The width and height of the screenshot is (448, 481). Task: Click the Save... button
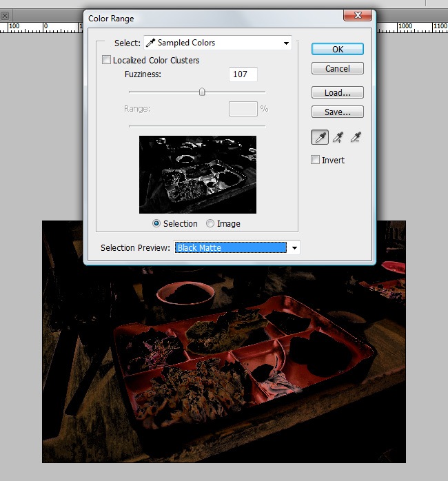coord(337,112)
